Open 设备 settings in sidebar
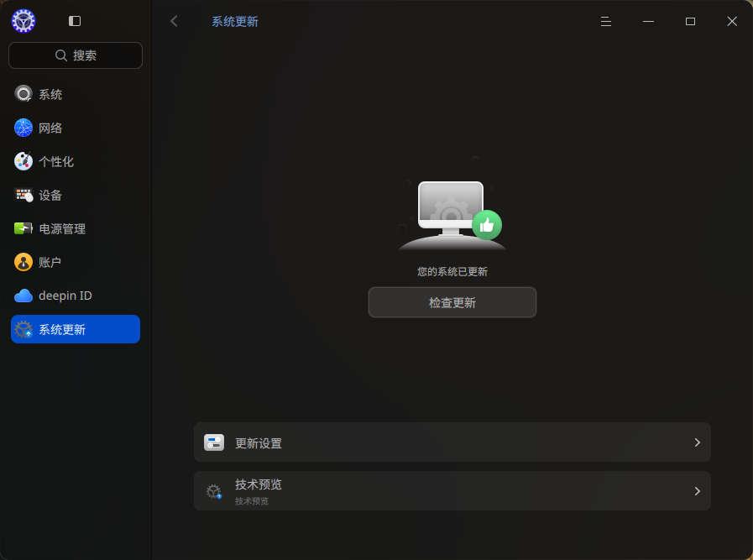The width and height of the screenshot is (753, 560). (76, 195)
